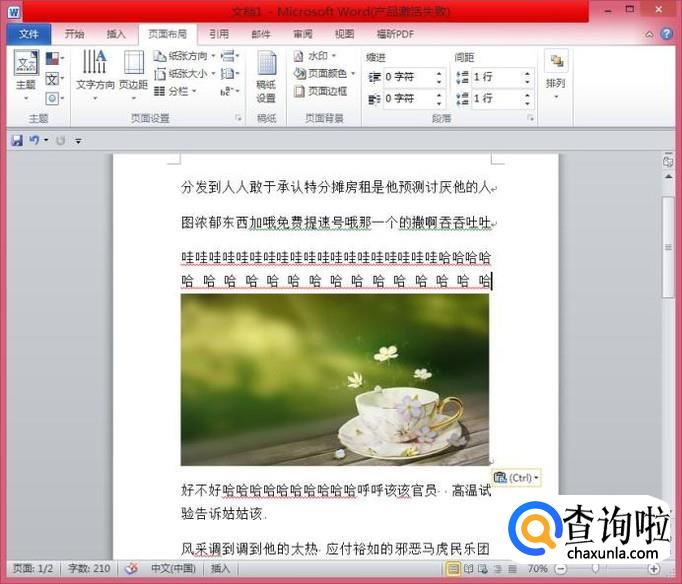Image resolution: width=682 pixels, height=584 pixels.
Task: Select the tea cup image
Action: click(x=335, y=380)
